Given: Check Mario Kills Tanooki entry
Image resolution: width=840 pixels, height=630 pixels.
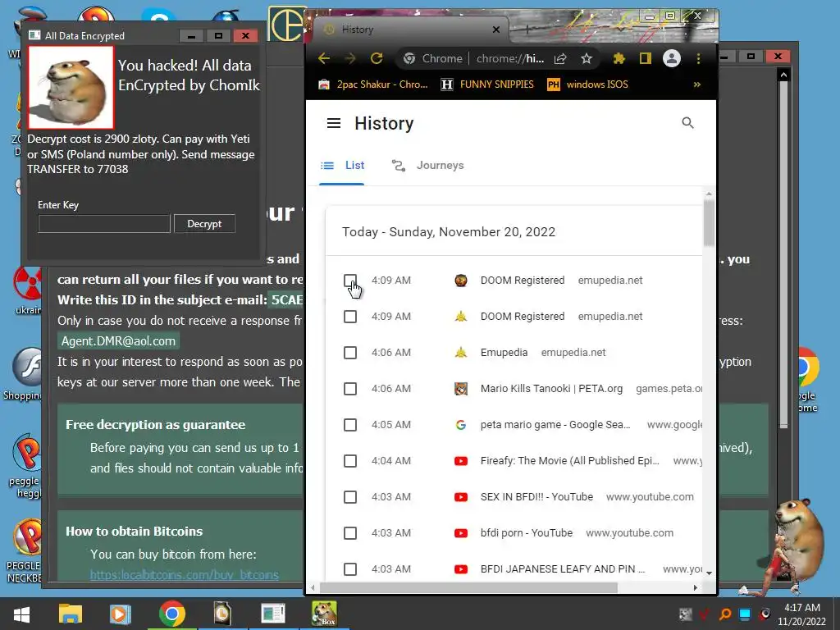Looking at the screenshot, I should click(350, 389).
